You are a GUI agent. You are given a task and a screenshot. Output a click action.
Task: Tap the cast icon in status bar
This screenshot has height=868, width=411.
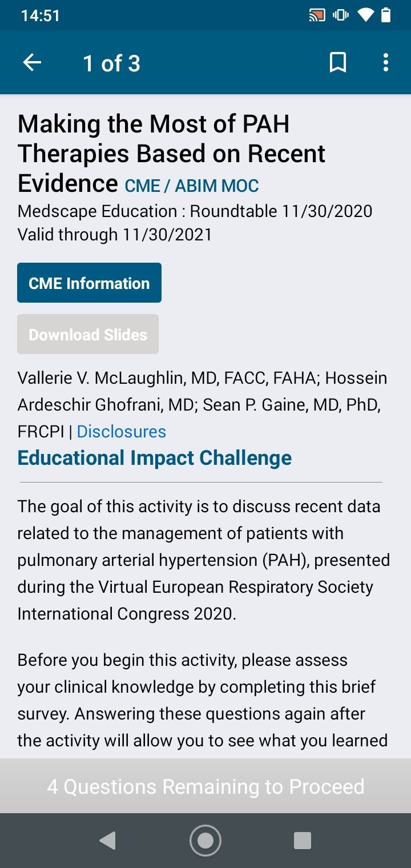pos(317,15)
